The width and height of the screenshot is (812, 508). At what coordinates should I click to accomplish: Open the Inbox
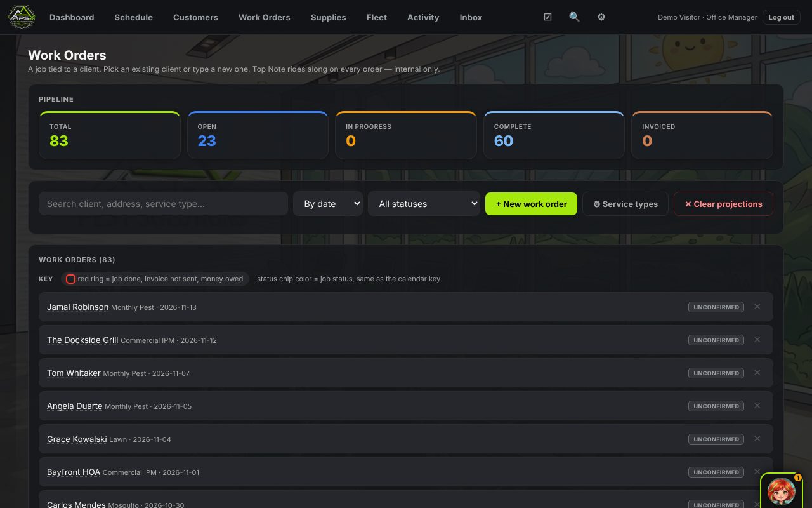click(x=471, y=17)
